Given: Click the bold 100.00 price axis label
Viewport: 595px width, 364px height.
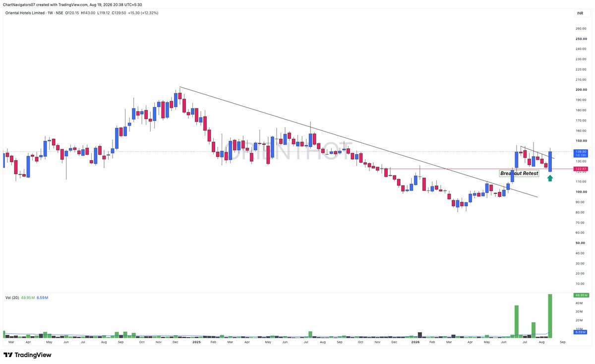Looking at the screenshot, I should coord(581,192).
